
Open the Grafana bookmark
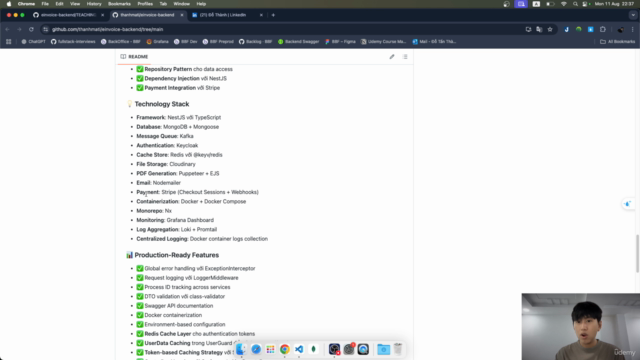click(158, 42)
